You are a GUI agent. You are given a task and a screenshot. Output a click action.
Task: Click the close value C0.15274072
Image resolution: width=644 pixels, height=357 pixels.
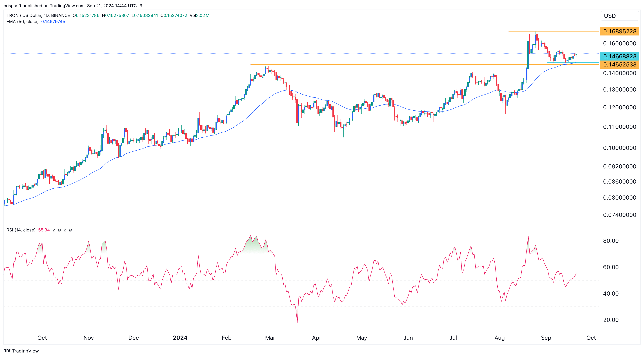[174, 15]
